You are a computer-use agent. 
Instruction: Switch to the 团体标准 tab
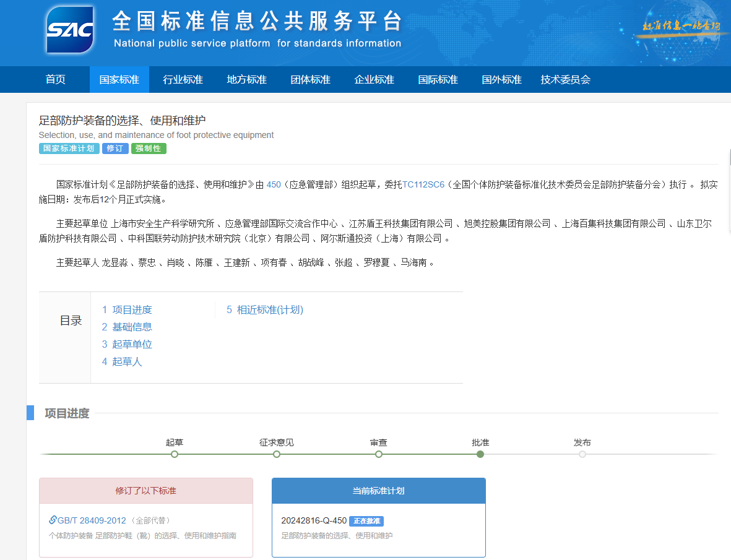(311, 80)
